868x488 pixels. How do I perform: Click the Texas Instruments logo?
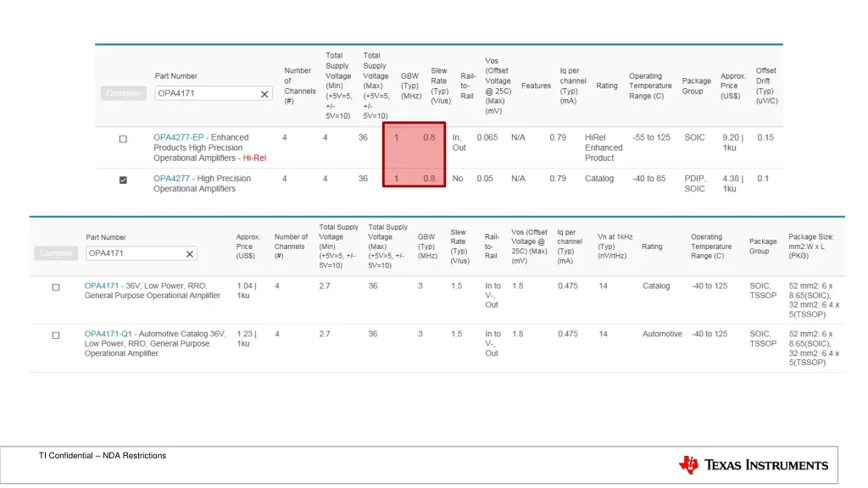[754, 465]
